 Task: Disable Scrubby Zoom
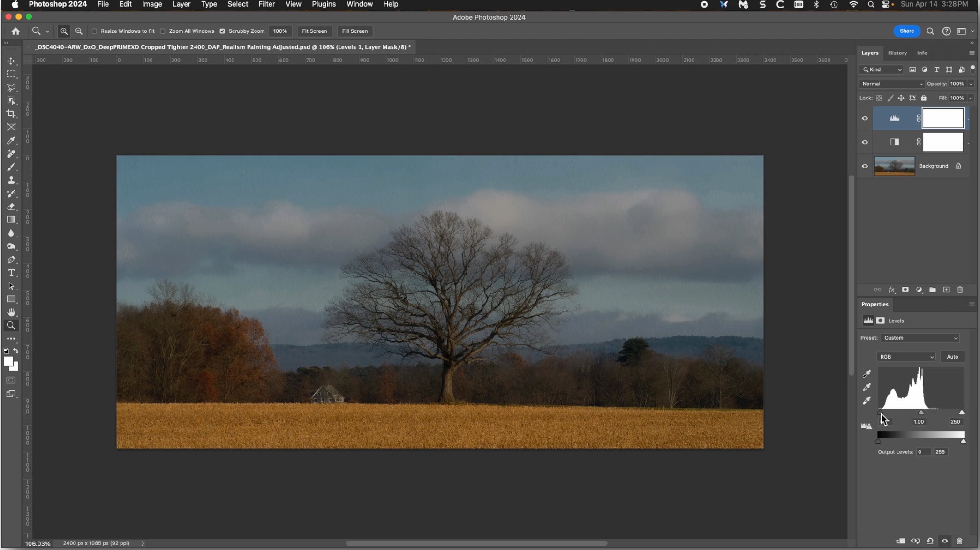pos(222,31)
